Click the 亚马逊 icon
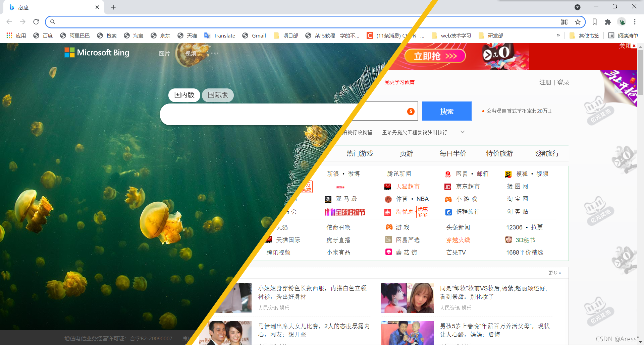This screenshot has width=644, height=345. click(x=328, y=200)
